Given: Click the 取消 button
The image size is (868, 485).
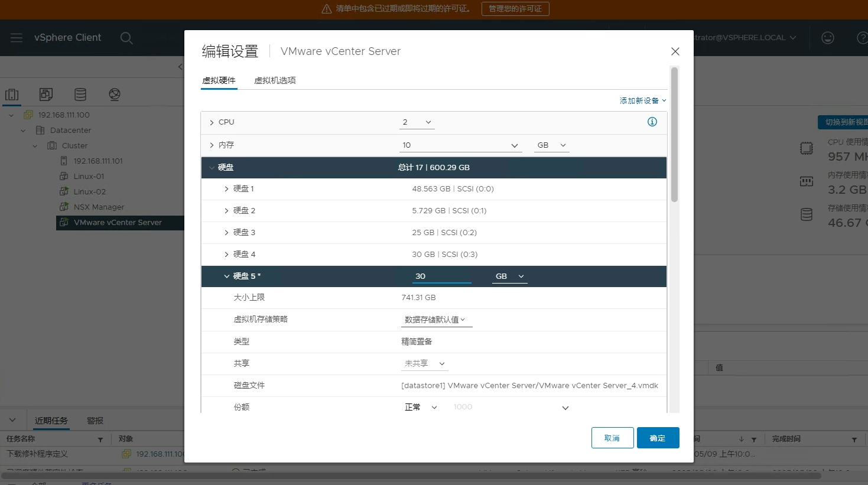Looking at the screenshot, I should pyautogui.click(x=612, y=438).
